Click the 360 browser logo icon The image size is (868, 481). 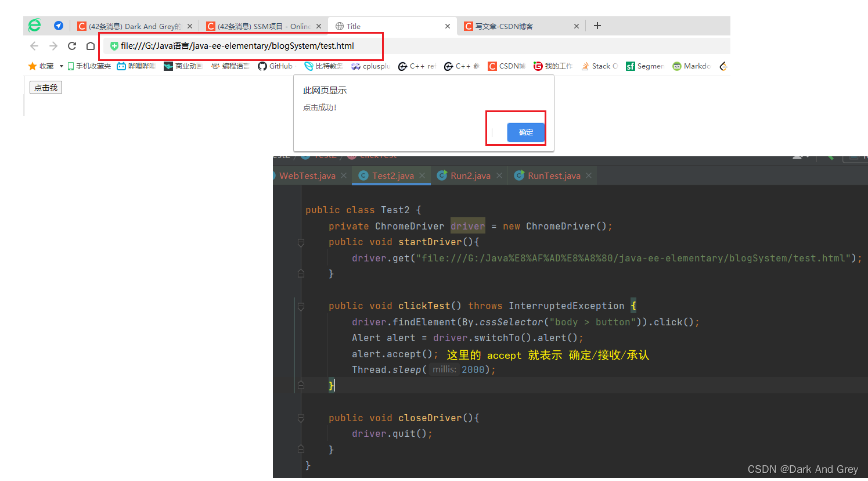(x=35, y=25)
